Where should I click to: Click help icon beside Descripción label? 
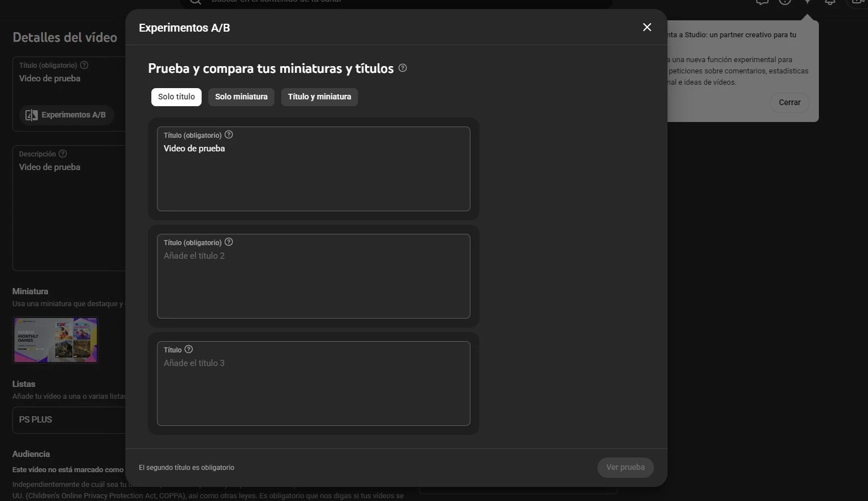tap(63, 153)
